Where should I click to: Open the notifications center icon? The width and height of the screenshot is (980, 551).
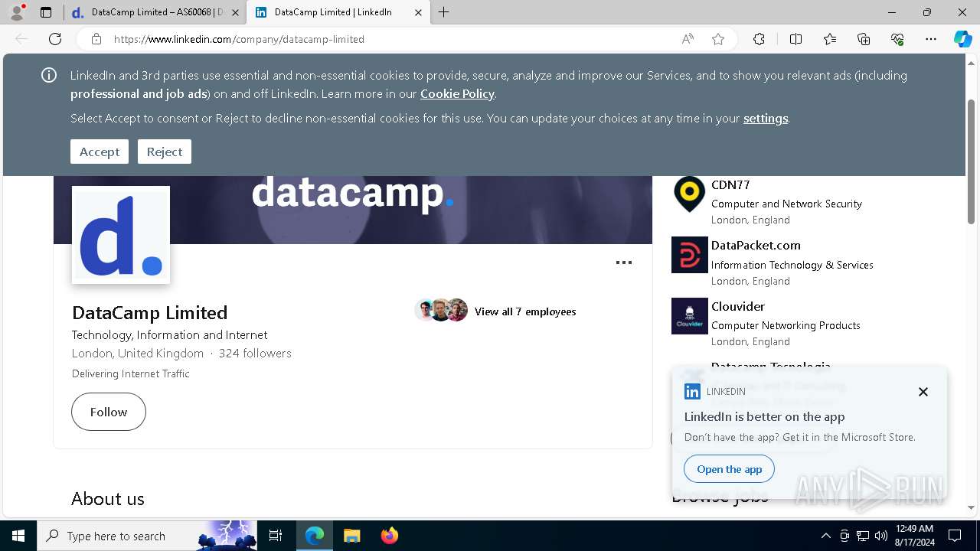[955, 536]
